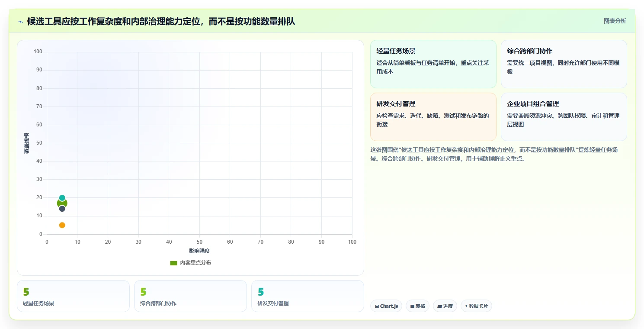644x329 pixels.
Task: Click the 表格 tag chip
Action: (x=417, y=306)
